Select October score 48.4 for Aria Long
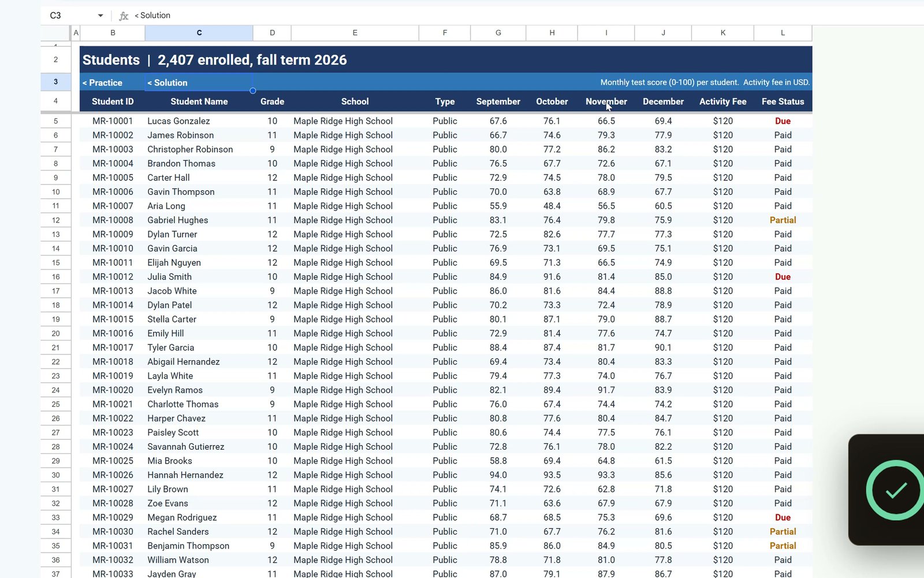Viewport: 924px width, 578px height. [552, 206]
